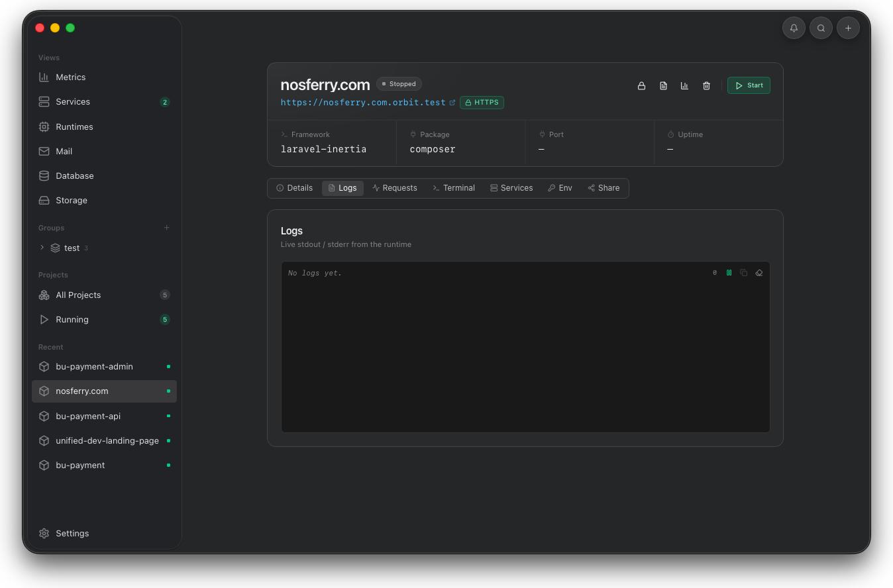Click inside the logs output area
893x588 pixels.
point(525,347)
